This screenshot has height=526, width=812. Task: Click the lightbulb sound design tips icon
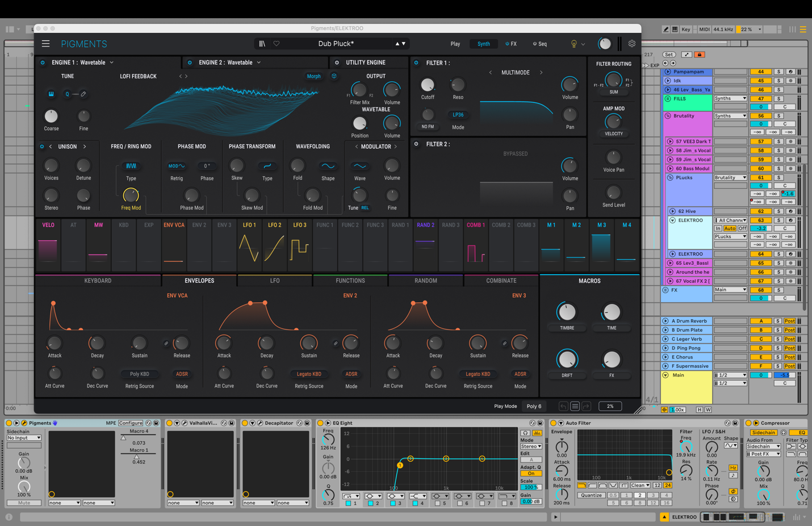click(574, 44)
